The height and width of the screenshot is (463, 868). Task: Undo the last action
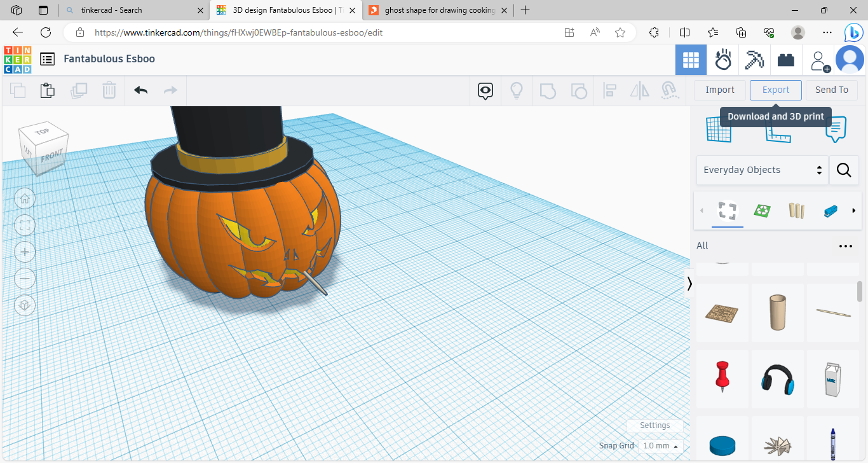(x=140, y=90)
